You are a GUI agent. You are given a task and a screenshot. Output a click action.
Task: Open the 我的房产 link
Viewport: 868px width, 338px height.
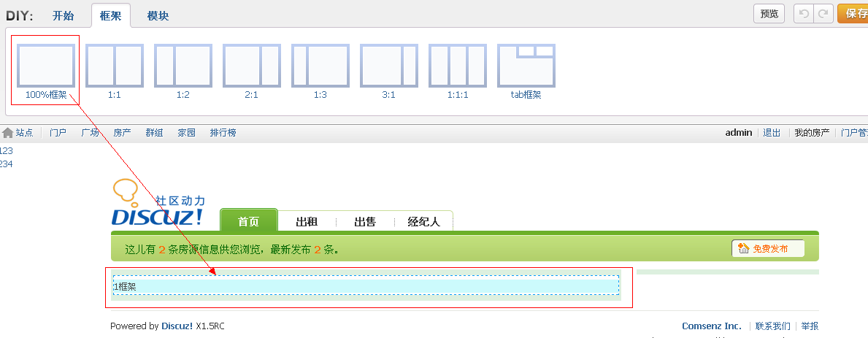click(x=812, y=133)
